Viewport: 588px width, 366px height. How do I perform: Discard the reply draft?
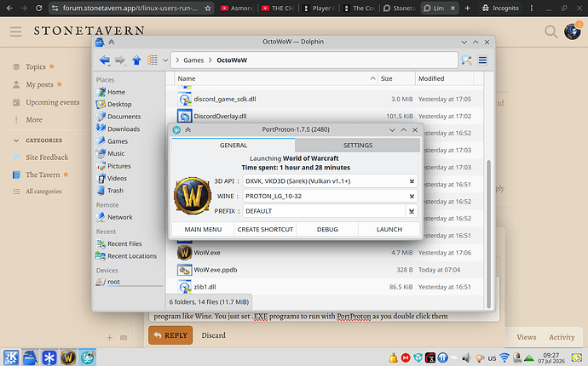[x=213, y=335]
